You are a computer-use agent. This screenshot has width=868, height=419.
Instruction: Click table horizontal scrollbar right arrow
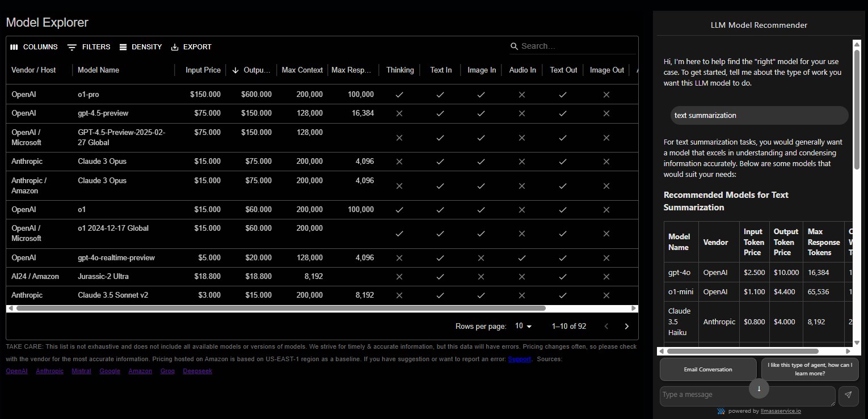[634, 308]
